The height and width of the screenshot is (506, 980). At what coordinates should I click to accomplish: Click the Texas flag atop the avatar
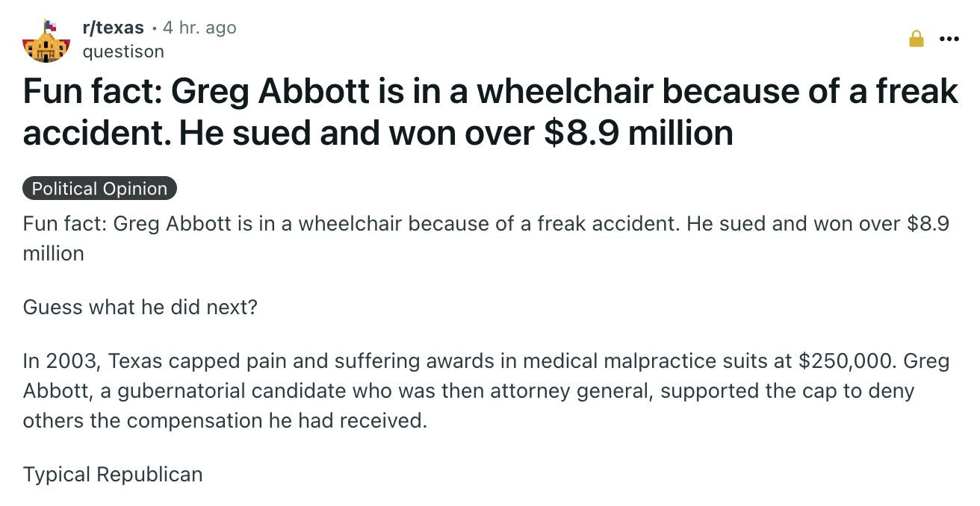click(50, 25)
